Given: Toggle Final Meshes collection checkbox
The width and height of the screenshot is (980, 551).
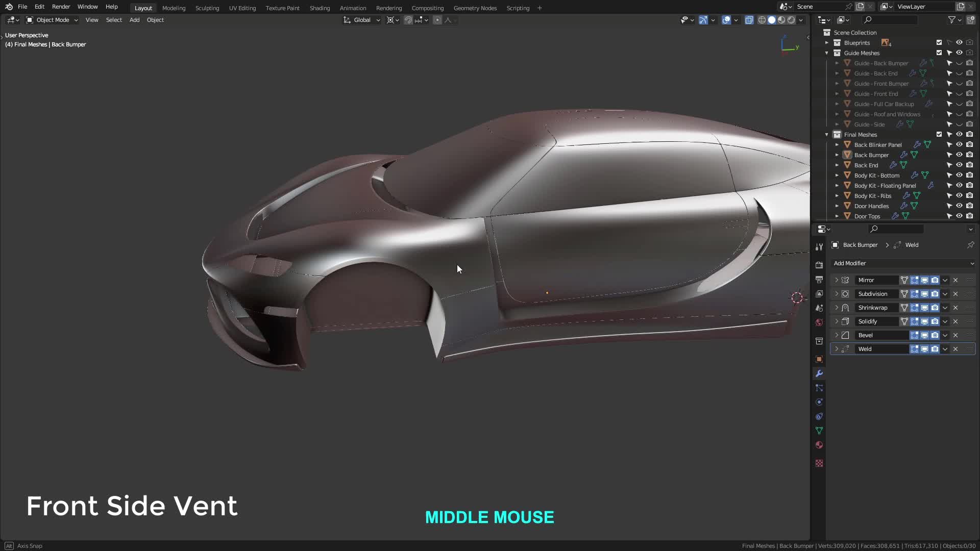Looking at the screenshot, I should point(939,134).
